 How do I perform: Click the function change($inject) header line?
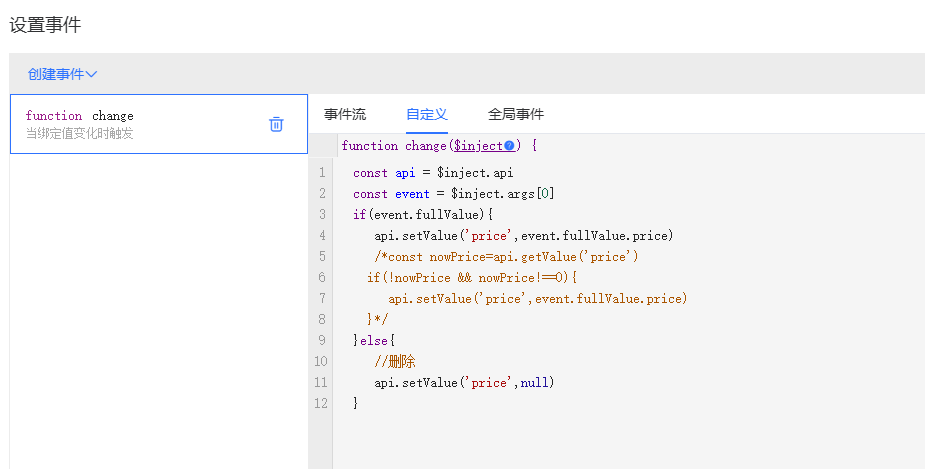point(439,146)
